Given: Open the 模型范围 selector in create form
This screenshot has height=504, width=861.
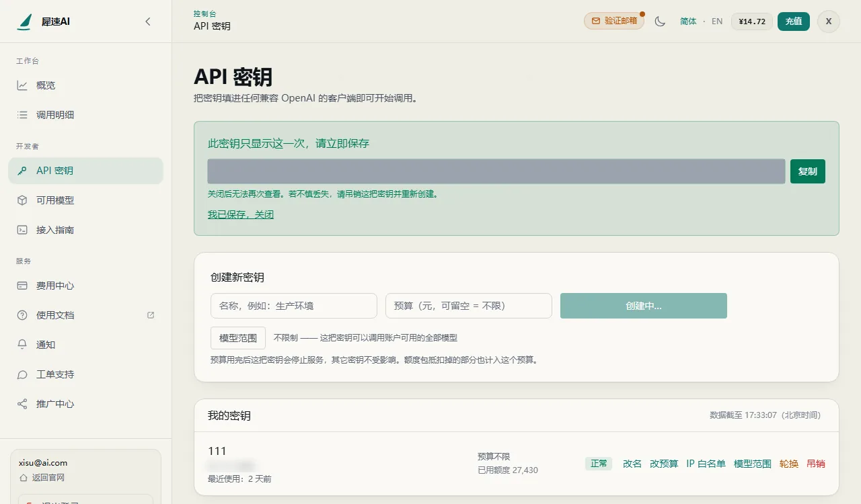Looking at the screenshot, I should [x=238, y=338].
